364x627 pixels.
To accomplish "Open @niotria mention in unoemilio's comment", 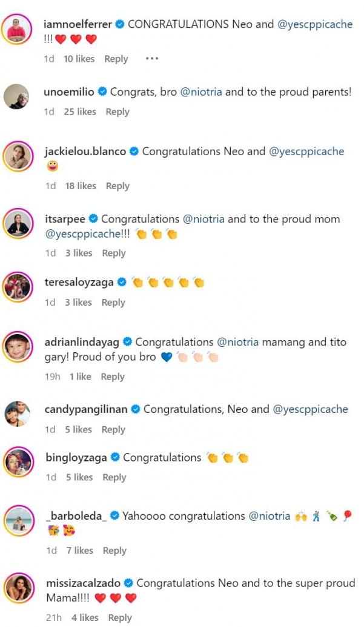I will click(x=201, y=92).
